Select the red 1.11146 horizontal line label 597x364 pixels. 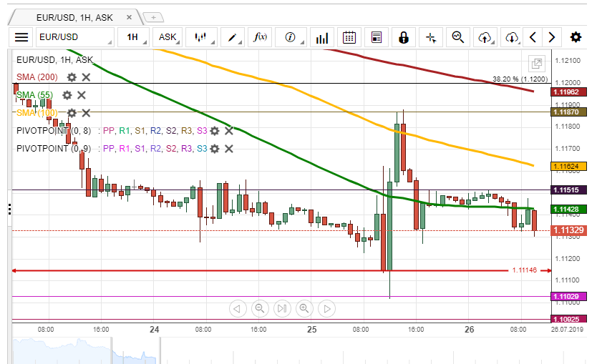(524, 270)
